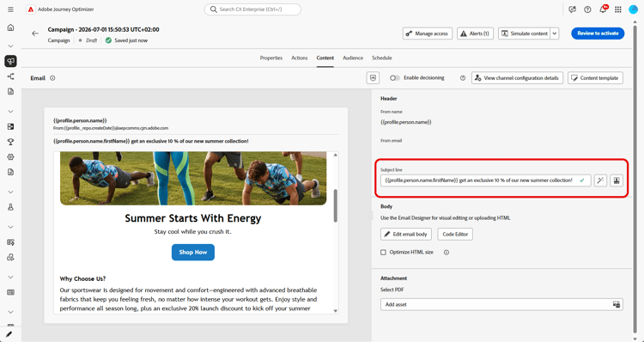Click the shield icon button left of Enable decisioning
The image size is (644, 342).
pos(373,77)
